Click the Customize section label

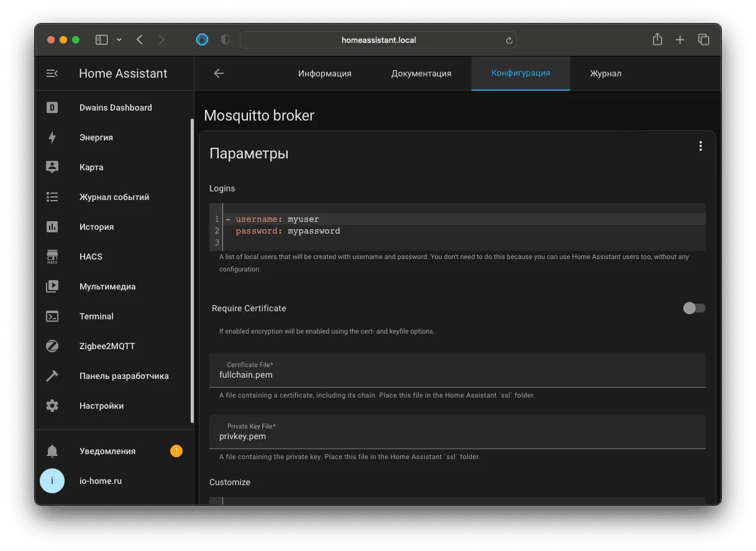click(x=230, y=482)
